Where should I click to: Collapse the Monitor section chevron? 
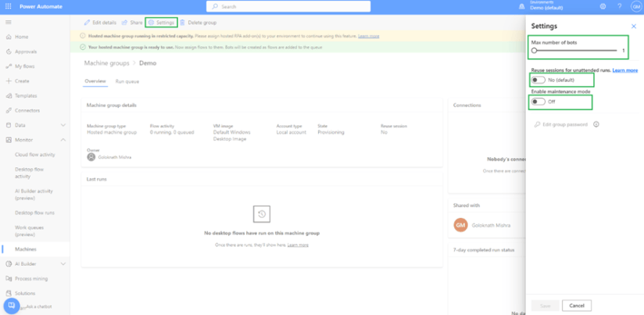tap(63, 140)
